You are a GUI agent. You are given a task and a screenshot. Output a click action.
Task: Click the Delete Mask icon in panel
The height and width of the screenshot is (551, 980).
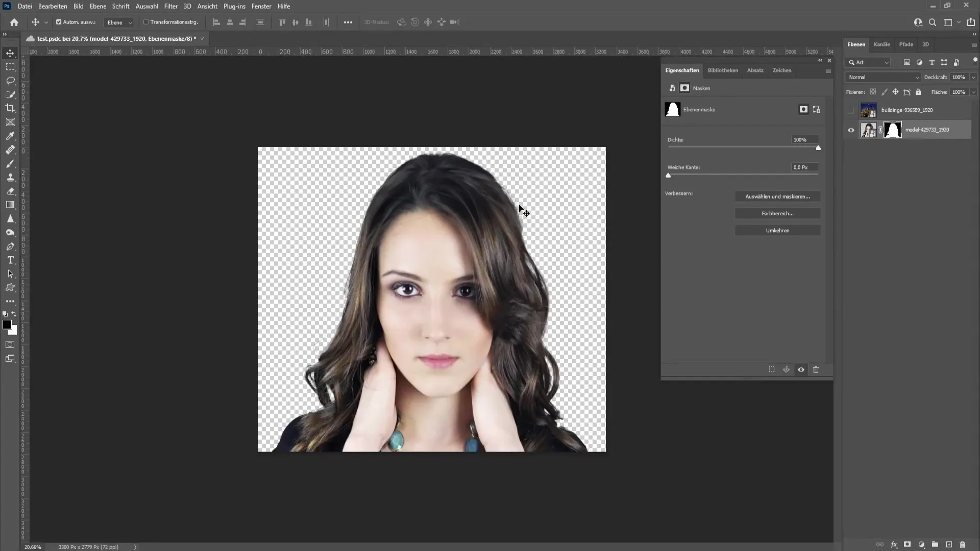click(817, 369)
